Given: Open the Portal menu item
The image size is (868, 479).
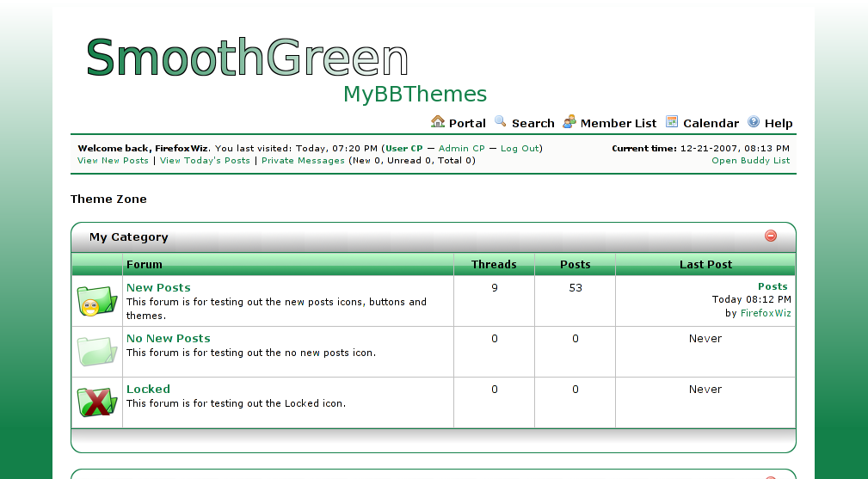Looking at the screenshot, I should point(467,123).
